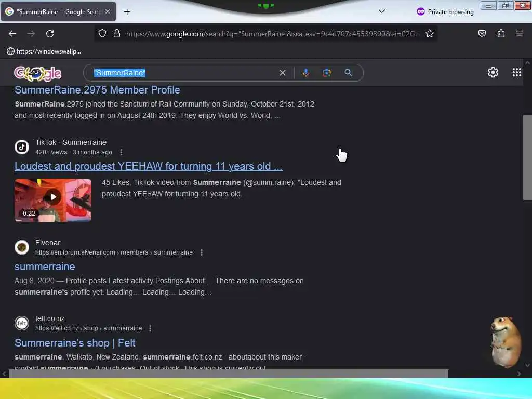Click the "TikTok · Summerraine" source label
This screenshot has width=532, height=399.
pyautogui.click(x=71, y=142)
